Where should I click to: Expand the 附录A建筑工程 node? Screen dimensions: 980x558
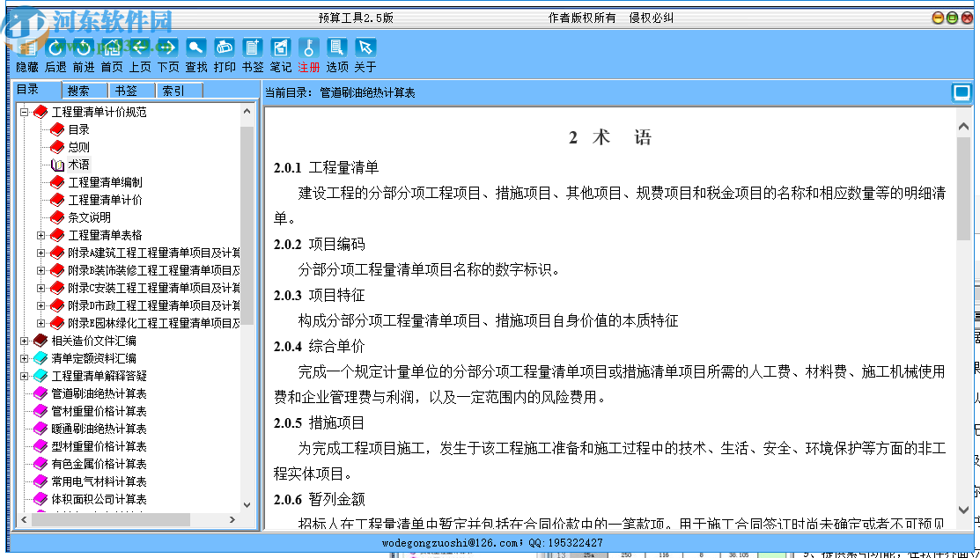point(41,253)
